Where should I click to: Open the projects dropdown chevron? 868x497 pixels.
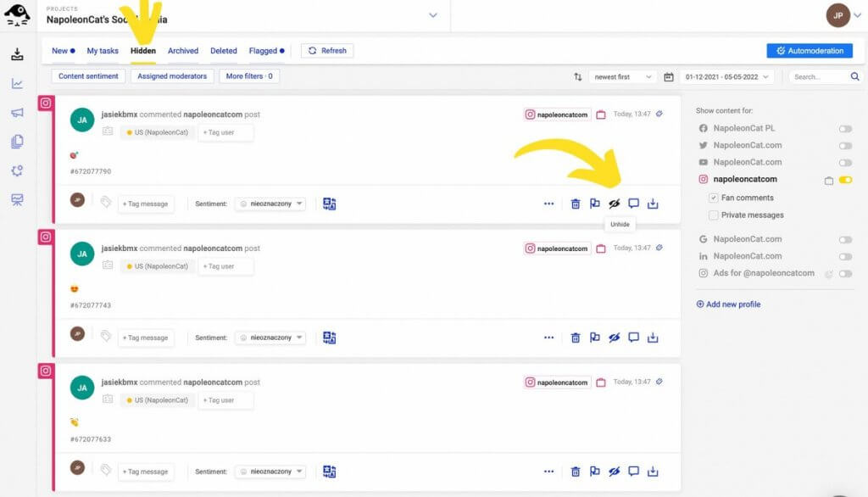coord(433,15)
